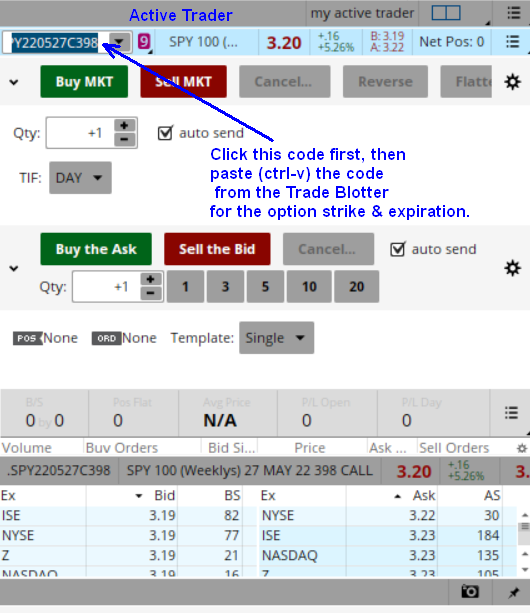Open settings gear beside Buy MKT row

point(512,82)
